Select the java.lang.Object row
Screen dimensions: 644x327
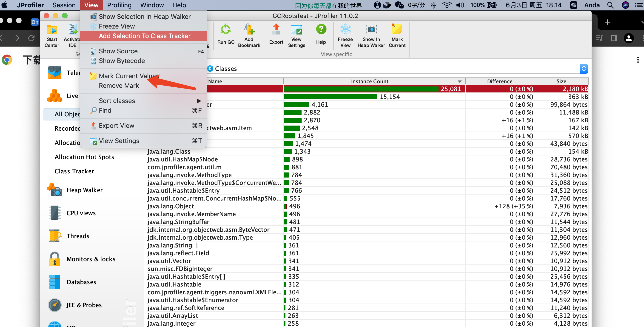[x=368, y=207]
